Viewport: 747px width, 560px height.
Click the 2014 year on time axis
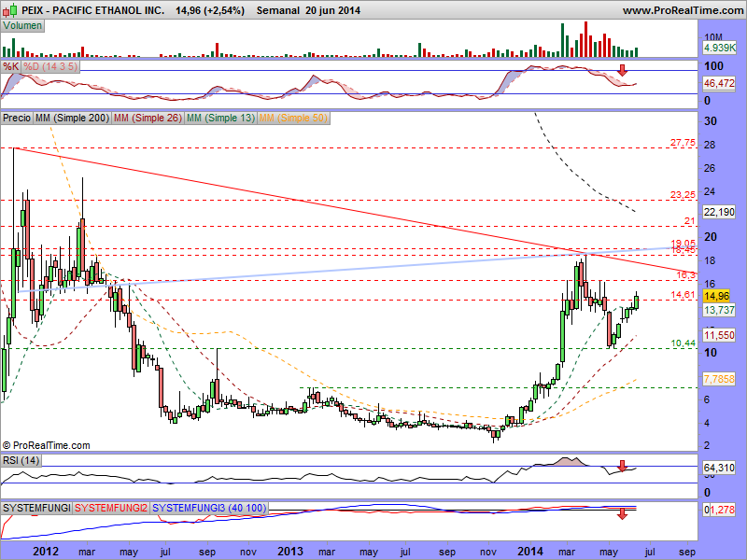coord(530,552)
